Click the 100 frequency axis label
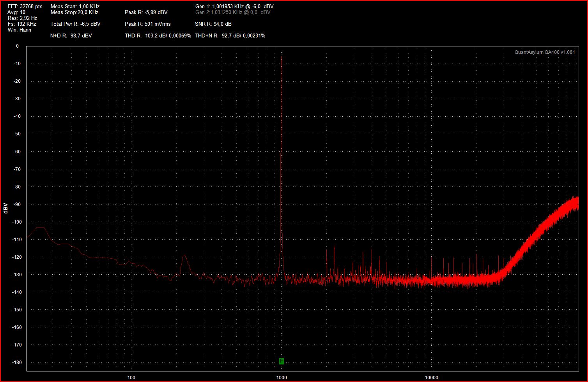 [x=131, y=378]
